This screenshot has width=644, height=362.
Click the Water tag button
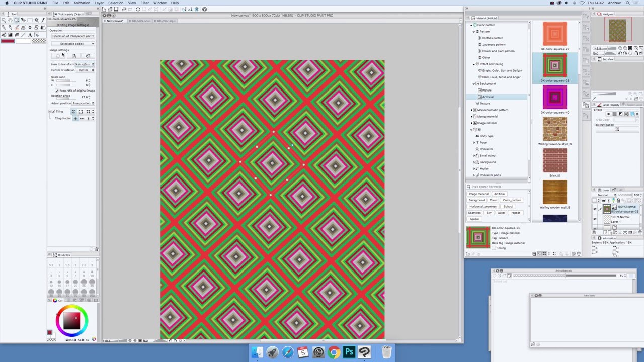tap(501, 213)
